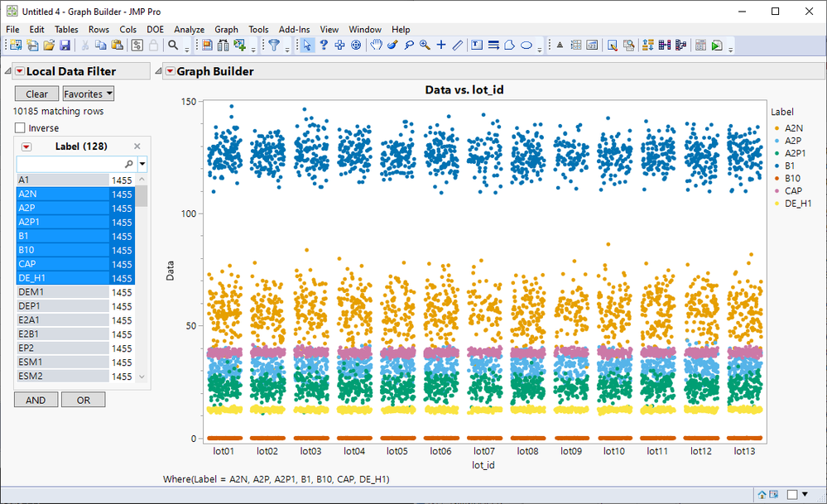Pick the Brush selection tool

(x=392, y=46)
